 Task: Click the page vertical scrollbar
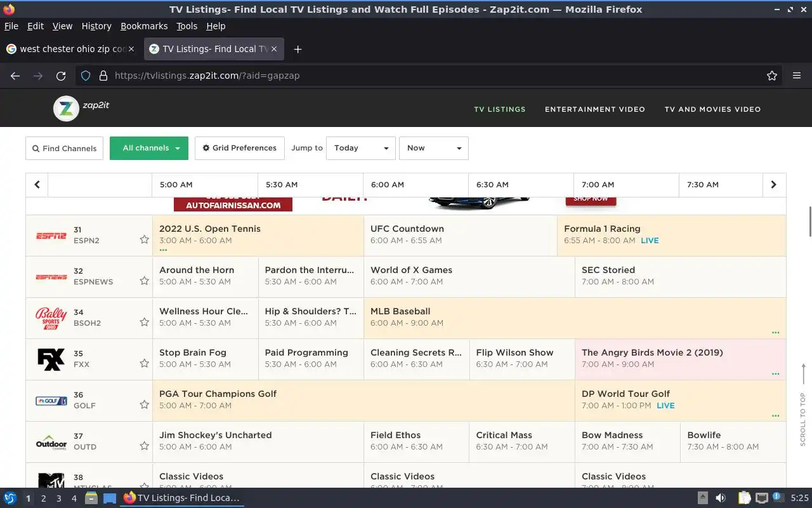809,222
